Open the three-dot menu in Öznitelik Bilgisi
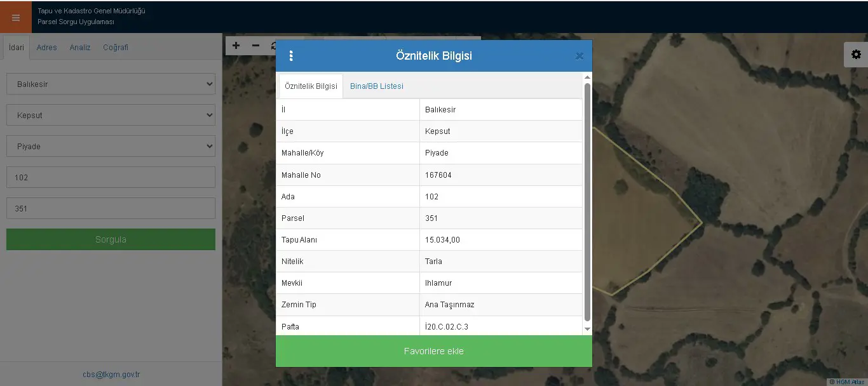 [x=291, y=56]
